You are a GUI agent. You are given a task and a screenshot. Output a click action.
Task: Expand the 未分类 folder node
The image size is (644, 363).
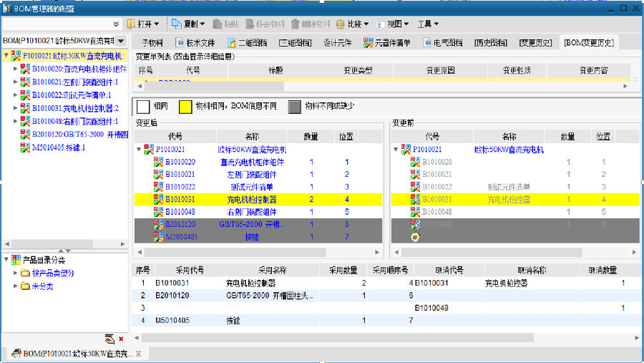[x=15, y=286]
